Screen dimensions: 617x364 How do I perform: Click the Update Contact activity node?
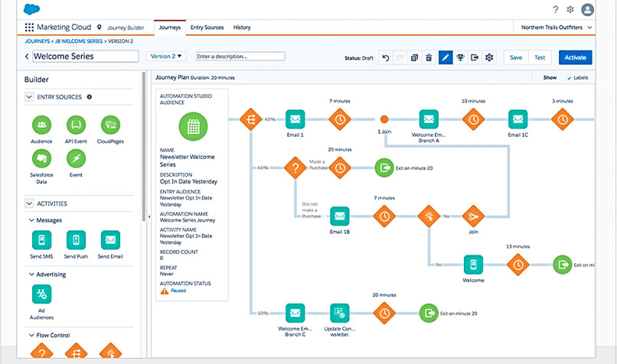(340, 314)
